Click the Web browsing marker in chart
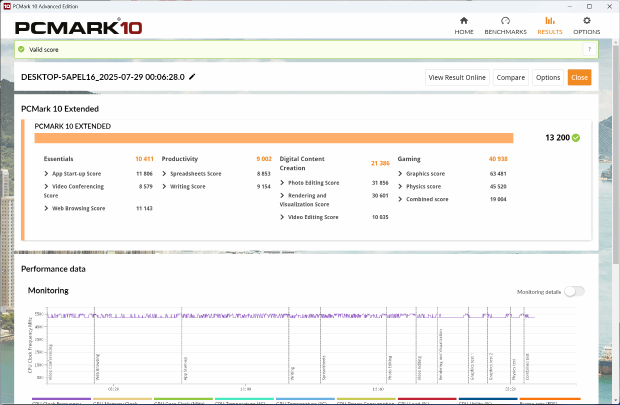 point(97,367)
